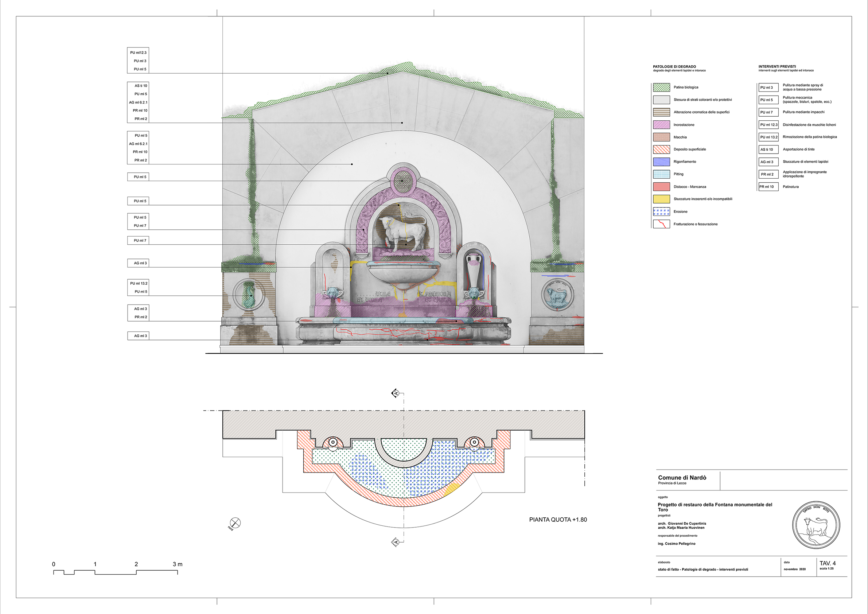Click the north arrow compass symbol
This screenshot has width=868, height=614.
click(235, 523)
